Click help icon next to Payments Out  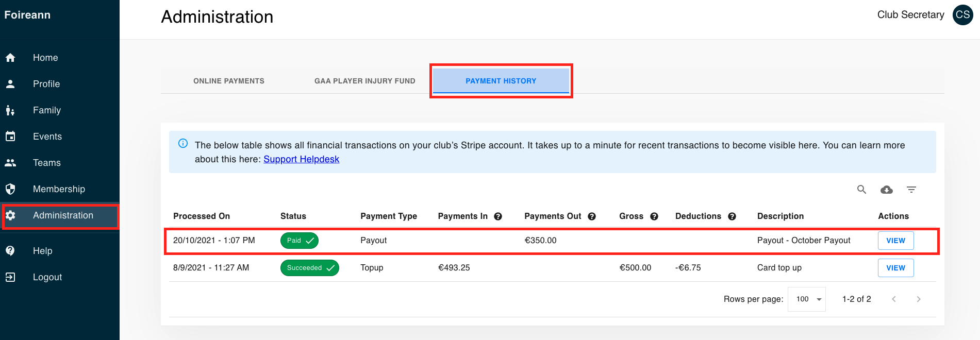pos(592,216)
